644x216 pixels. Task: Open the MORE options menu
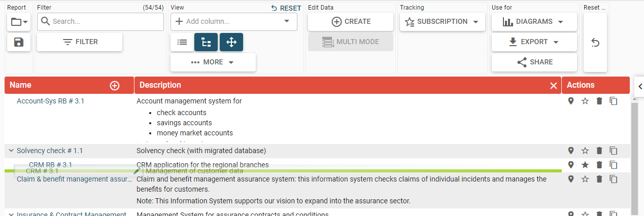coord(213,62)
